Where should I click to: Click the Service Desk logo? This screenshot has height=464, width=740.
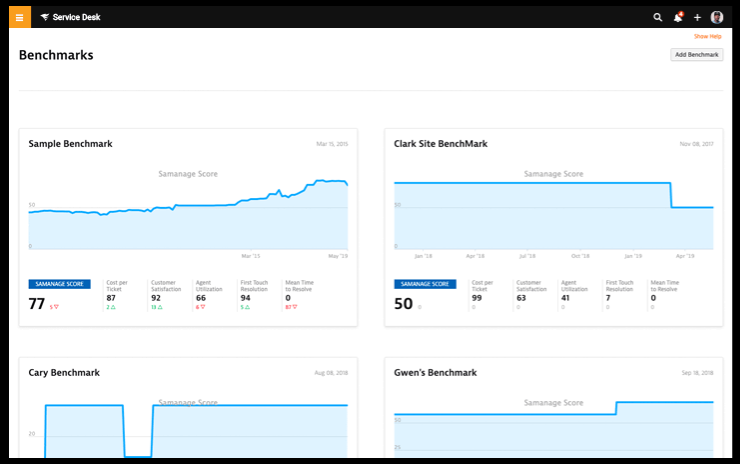pos(70,17)
